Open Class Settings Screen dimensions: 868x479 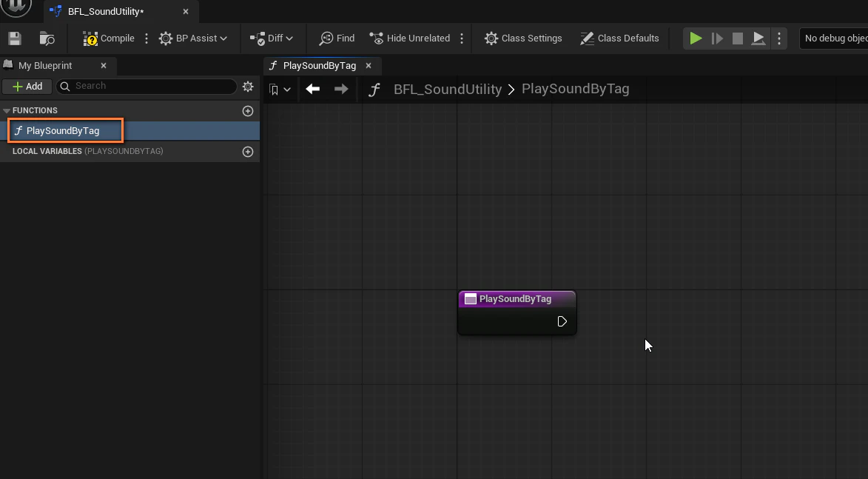point(523,38)
